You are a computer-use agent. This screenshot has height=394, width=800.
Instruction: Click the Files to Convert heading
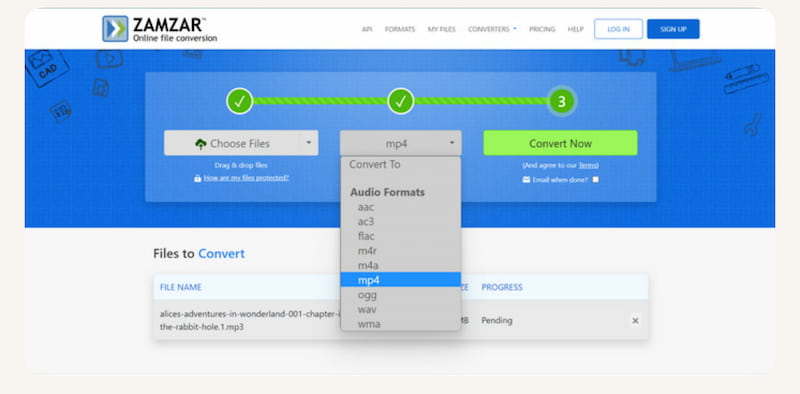tap(199, 254)
